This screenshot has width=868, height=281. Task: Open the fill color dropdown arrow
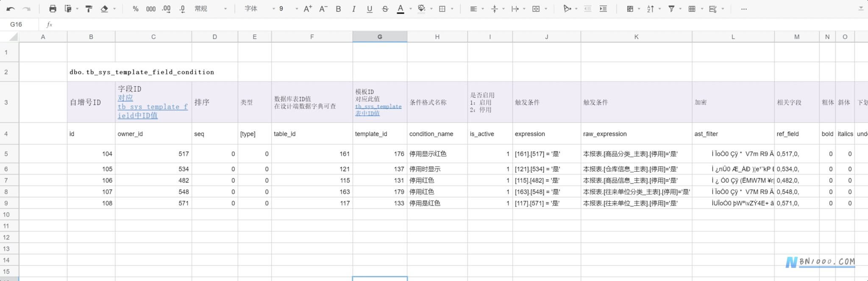431,9
